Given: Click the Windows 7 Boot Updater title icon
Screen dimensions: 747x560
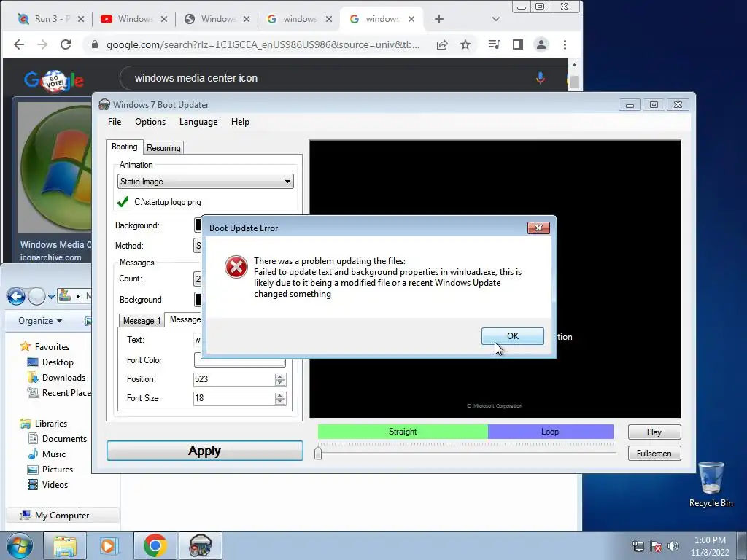Looking at the screenshot, I should click(x=104, y=105).
